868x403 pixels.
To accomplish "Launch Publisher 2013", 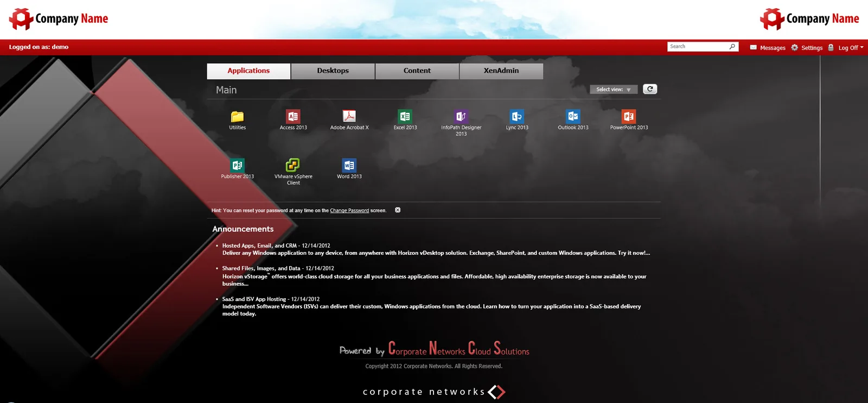I will coord(237,169).
